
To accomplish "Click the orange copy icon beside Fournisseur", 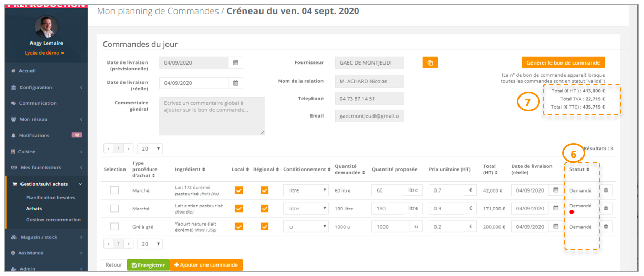I will (x=430, y=63).
